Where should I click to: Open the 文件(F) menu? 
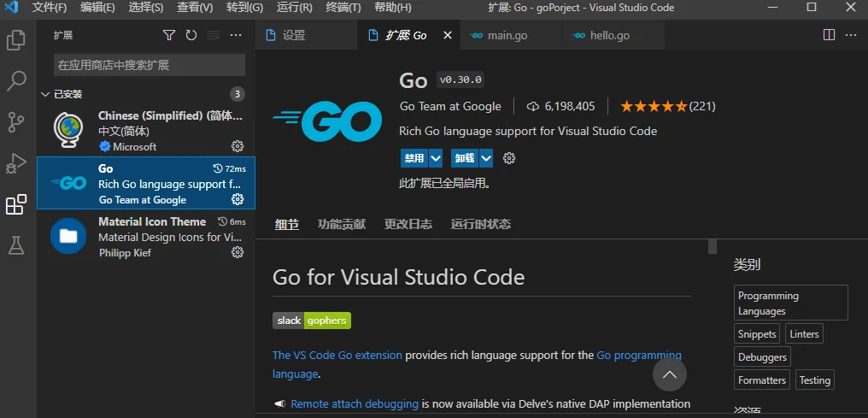[50, 8]
